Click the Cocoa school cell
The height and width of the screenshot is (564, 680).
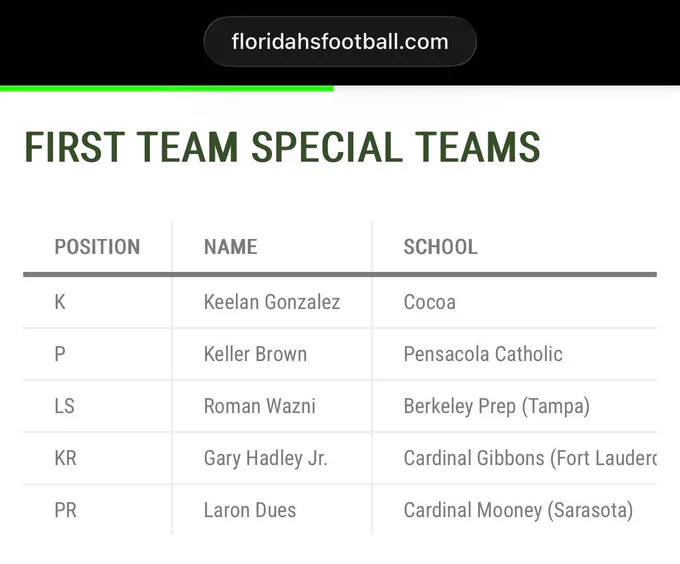tap(515, 302)
